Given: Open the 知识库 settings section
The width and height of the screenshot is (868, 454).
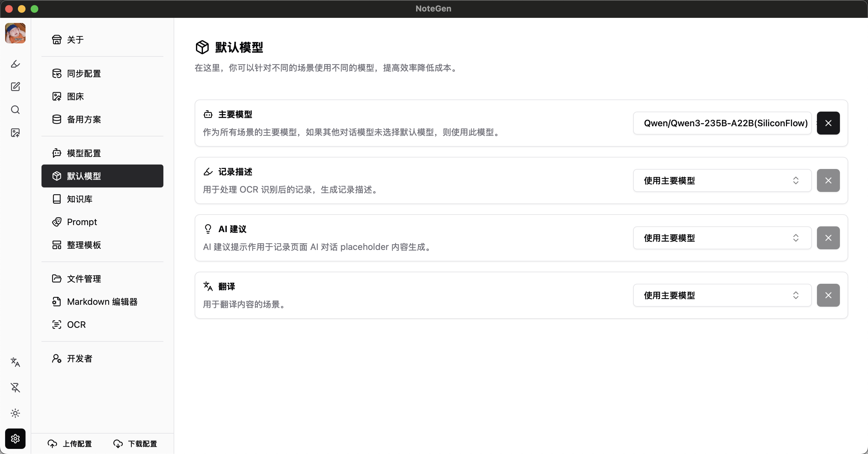Looking at the screenshot, I should click(x=102, y=199).
